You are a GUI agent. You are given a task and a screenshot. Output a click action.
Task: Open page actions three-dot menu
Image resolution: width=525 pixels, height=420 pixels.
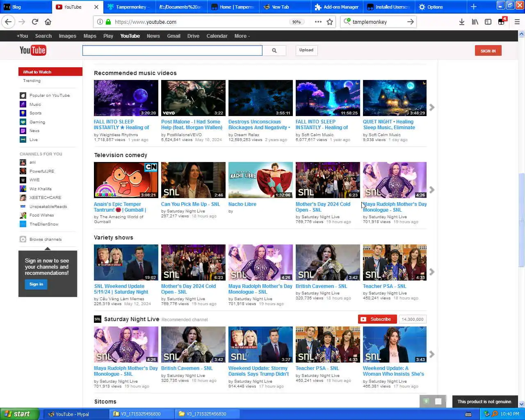318,22
